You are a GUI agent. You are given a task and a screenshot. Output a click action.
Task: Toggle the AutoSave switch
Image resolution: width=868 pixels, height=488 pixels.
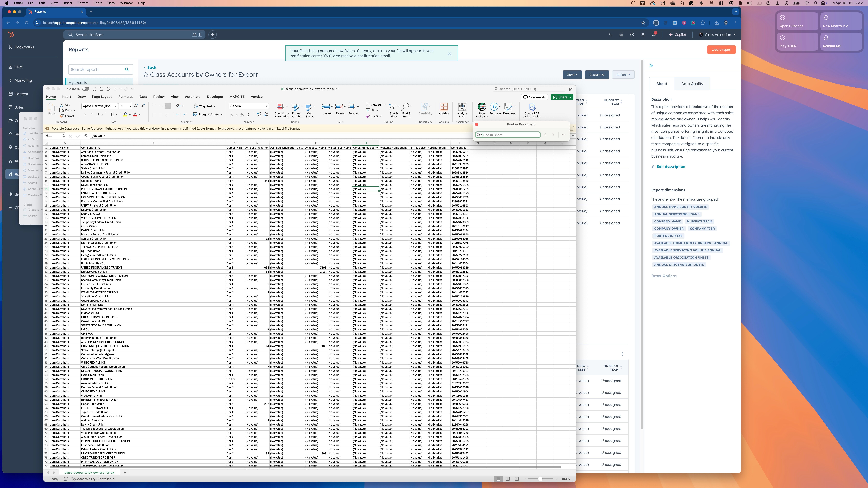pos(86,89)
